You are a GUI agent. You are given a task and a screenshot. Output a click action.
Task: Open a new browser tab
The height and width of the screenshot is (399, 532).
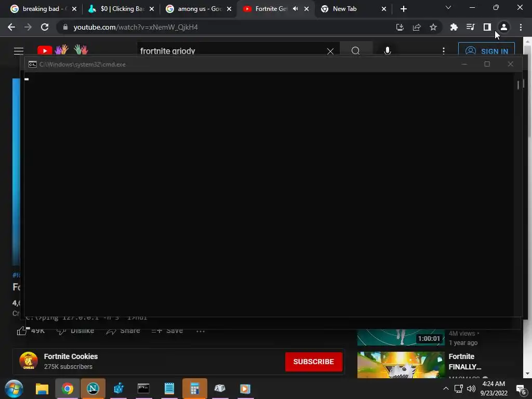(403, 9)
